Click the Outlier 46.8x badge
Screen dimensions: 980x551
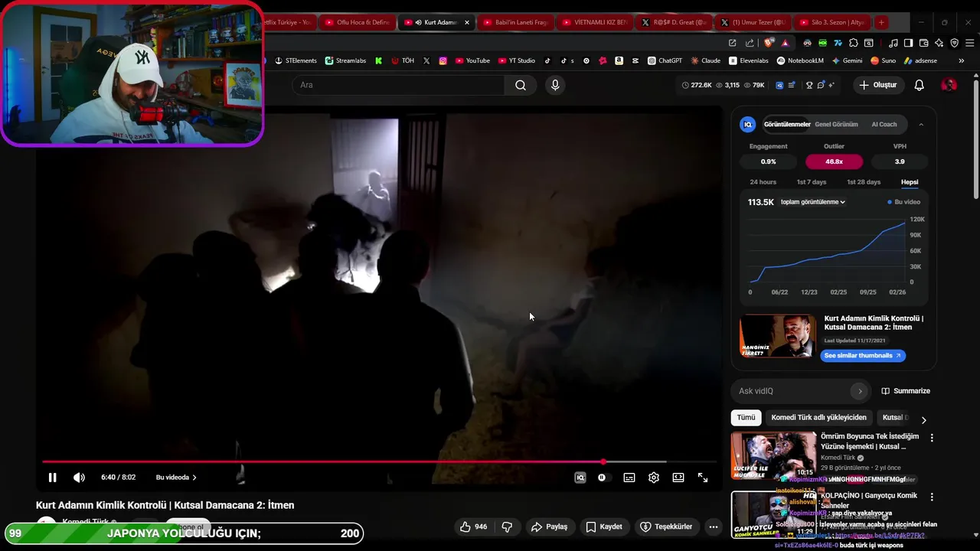[834, 161]
